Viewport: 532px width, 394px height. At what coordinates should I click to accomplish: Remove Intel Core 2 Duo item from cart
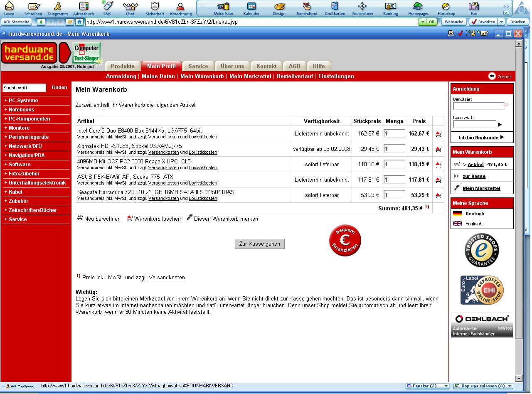tap(438, 134)
